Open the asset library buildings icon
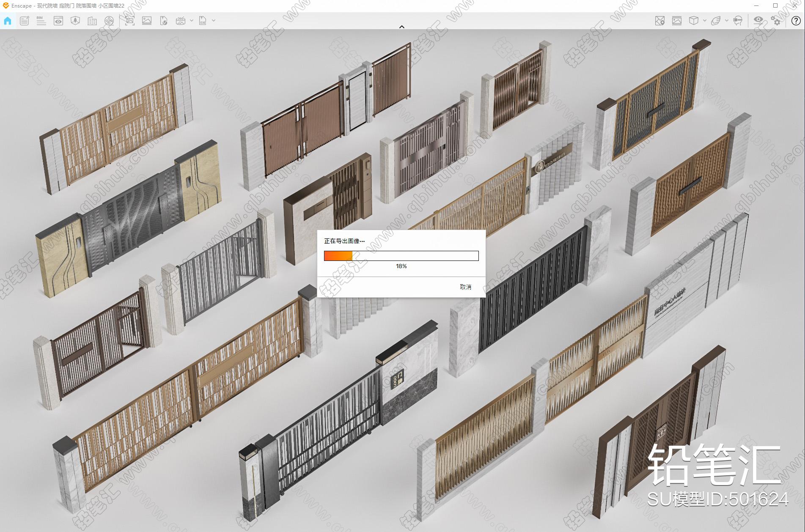The image size is (805, 532). (92, 20)
